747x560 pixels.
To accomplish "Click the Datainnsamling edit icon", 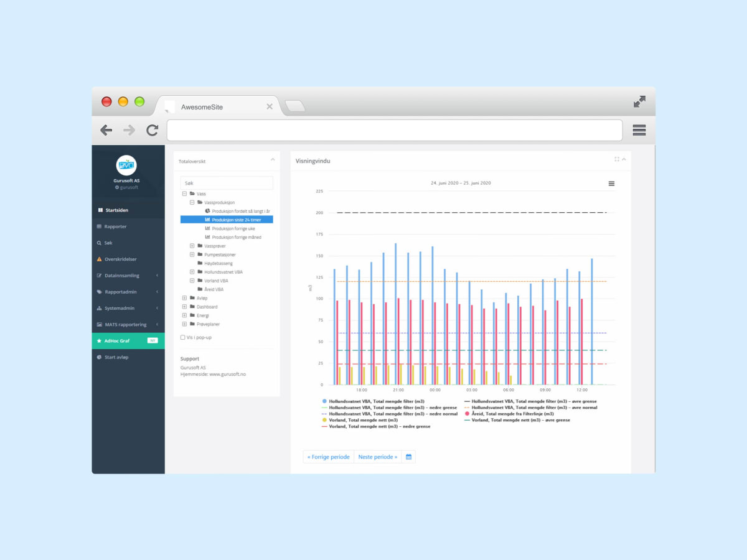I will coord(100,275).
